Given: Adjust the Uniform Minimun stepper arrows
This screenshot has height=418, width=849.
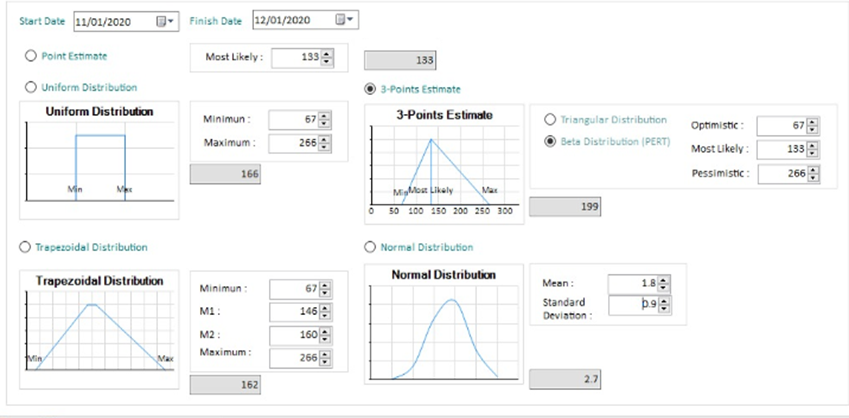Looking at the screenshot, I should [324, 120].
